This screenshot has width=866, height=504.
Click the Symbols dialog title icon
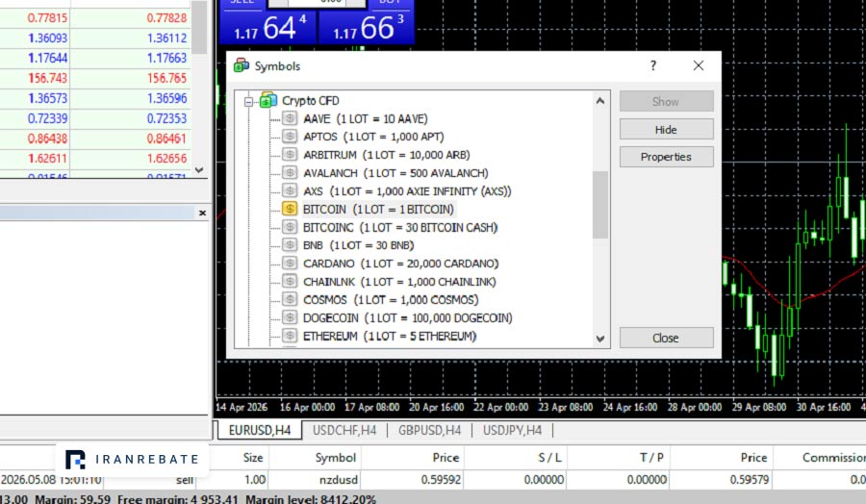click(x=242, y=65)
